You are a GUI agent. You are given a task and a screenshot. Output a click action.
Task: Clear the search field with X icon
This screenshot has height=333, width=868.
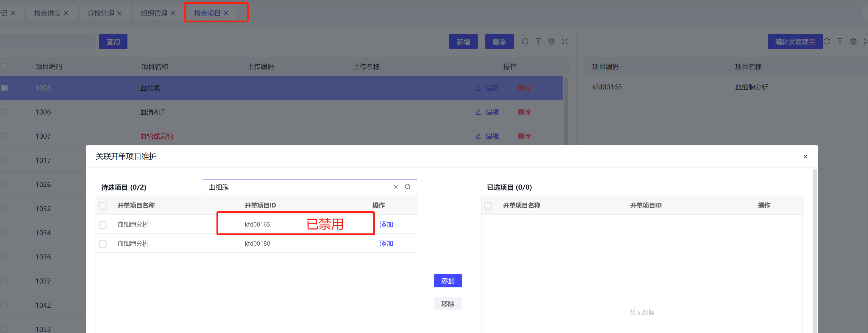[x=396, y=187]
